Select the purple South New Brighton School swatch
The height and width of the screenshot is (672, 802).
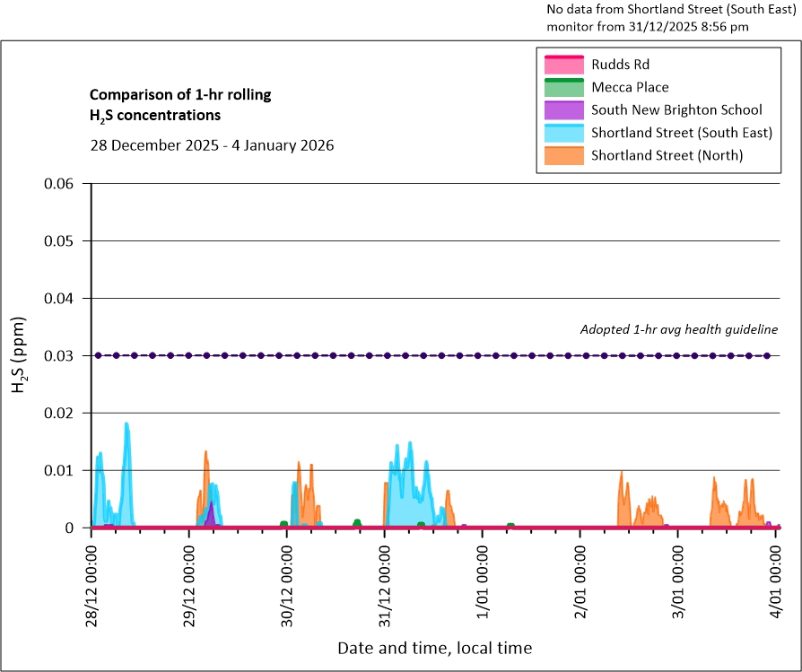[x=562, y=109]
